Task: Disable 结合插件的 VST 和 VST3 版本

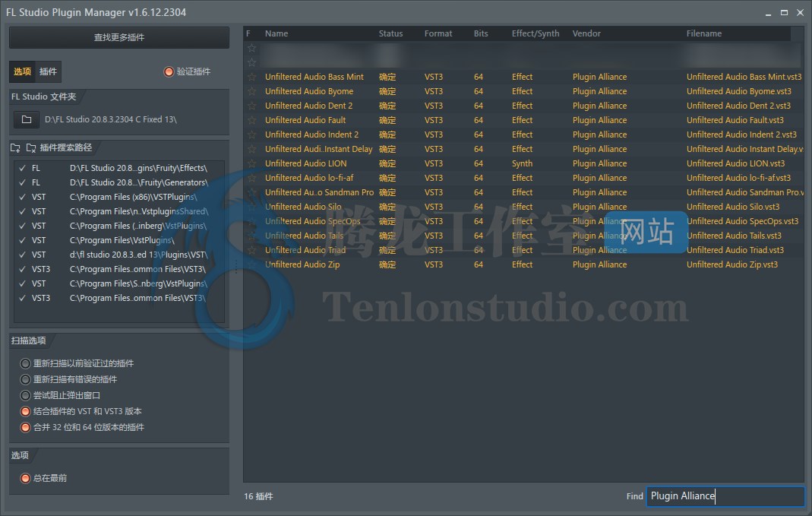Action: tap(25, 412)
